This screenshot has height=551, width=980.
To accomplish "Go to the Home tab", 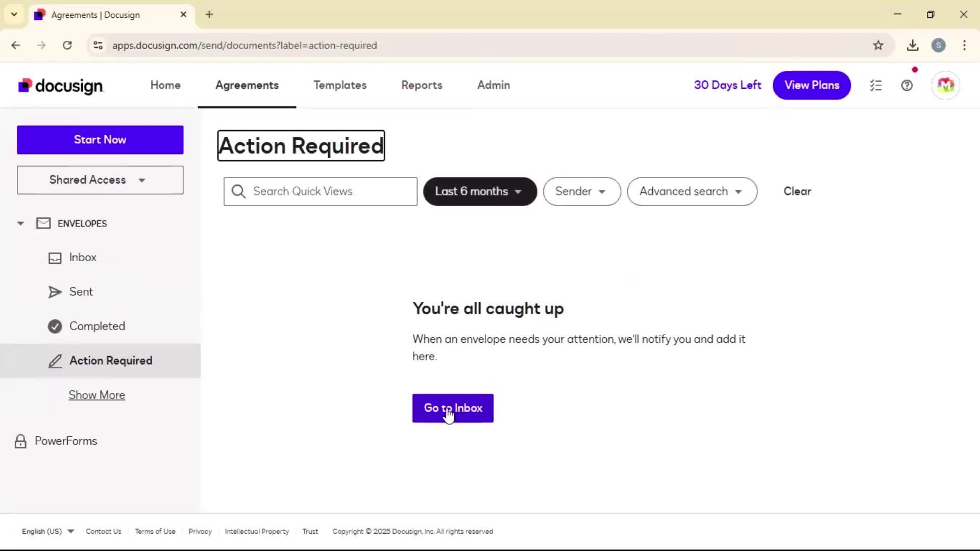I will pyautogui.click(x=165, y=85).
